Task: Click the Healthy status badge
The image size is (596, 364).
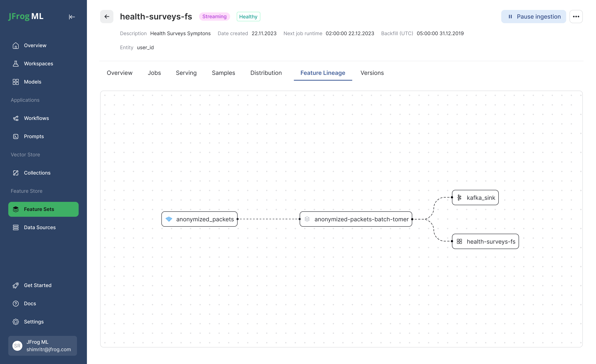Action: click(x=248, y=16)
